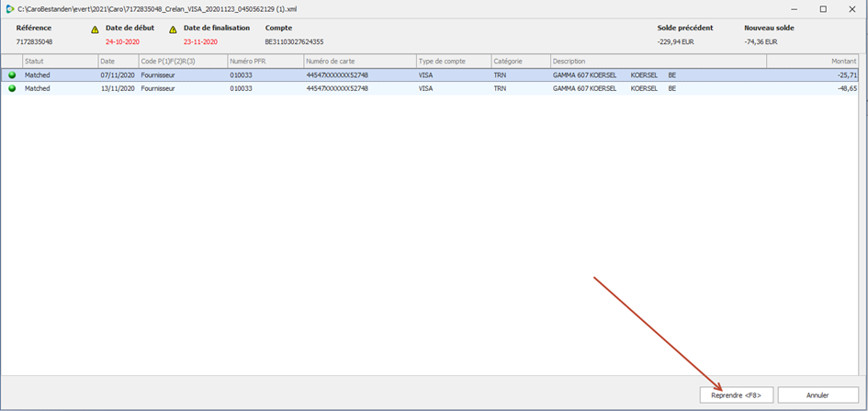Click 010033 in the 13/11/2020 row
Screen dimensions: 868x411
point(241,88)
